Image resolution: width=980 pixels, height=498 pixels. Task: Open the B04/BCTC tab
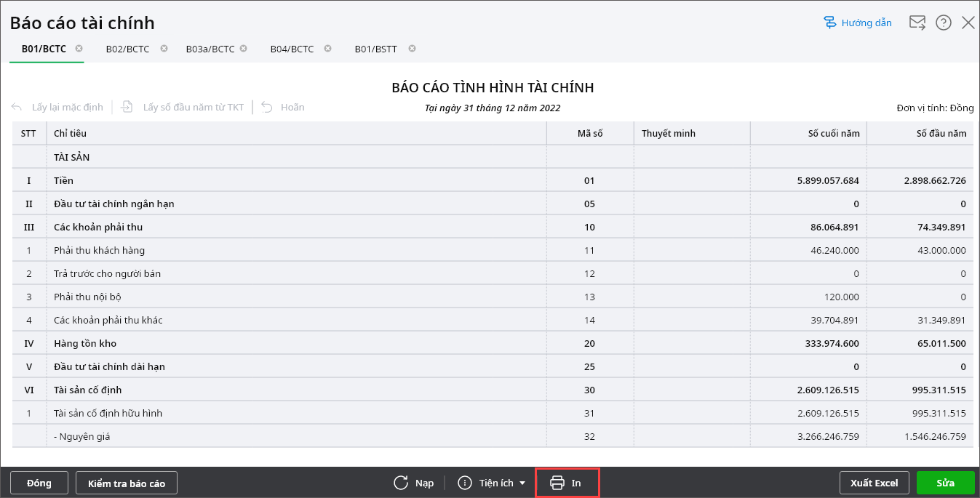(x=292, y=49)
